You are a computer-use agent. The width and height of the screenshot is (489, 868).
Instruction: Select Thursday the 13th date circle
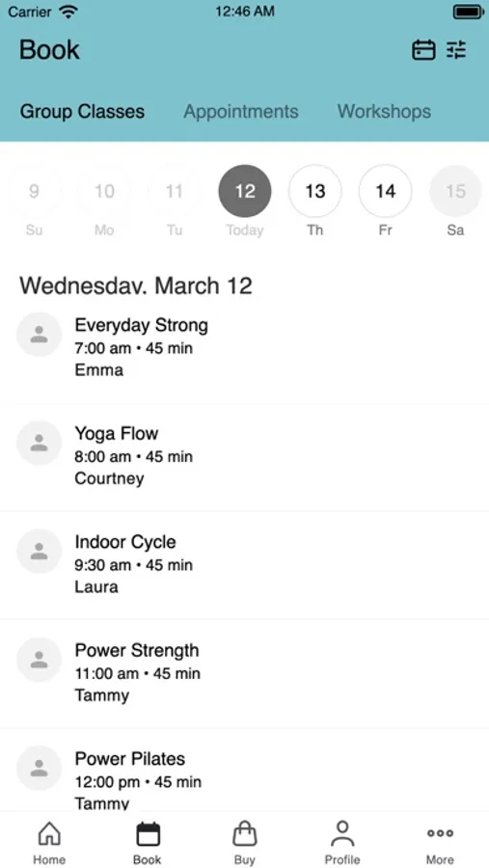tap(315, 191)
